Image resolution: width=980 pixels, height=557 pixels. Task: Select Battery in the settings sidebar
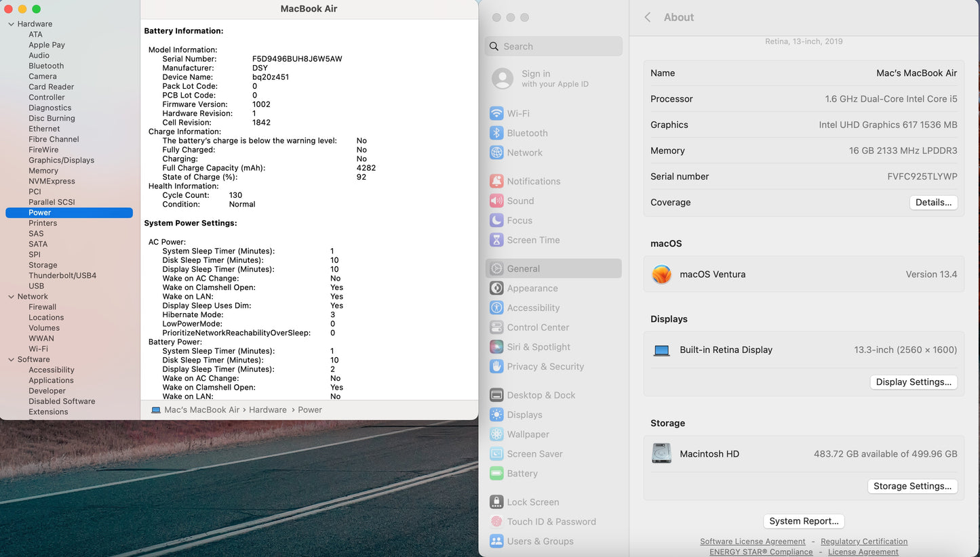tap(522, 474)
